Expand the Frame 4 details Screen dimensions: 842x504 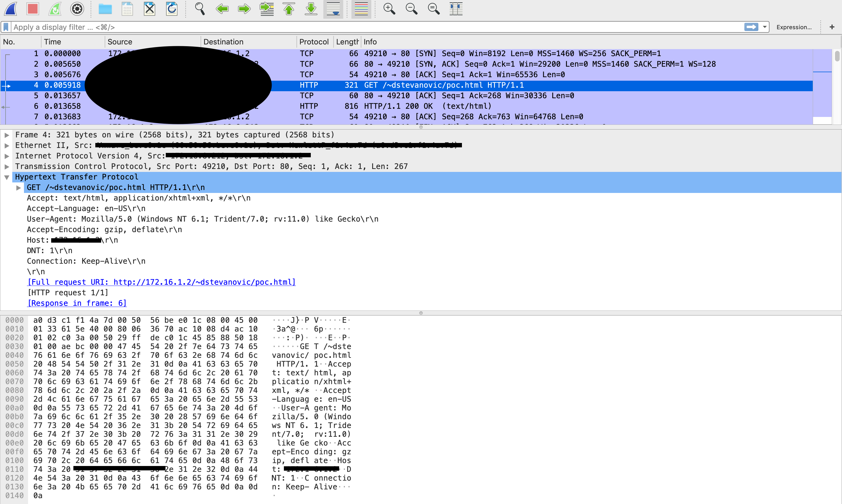[x=7, y=135]
